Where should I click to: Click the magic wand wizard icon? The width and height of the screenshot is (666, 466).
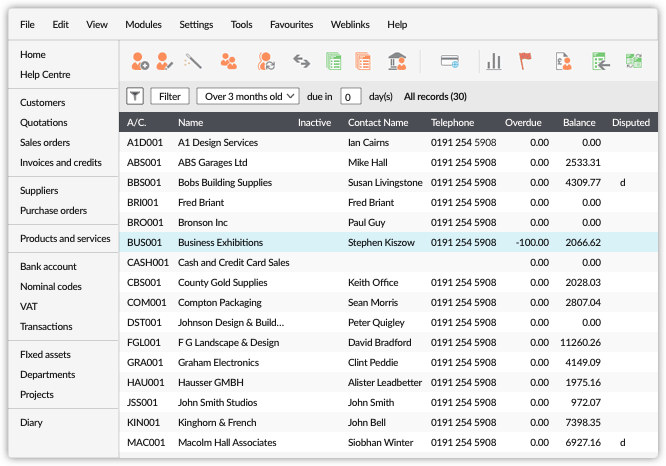click(x=194, y=62)
